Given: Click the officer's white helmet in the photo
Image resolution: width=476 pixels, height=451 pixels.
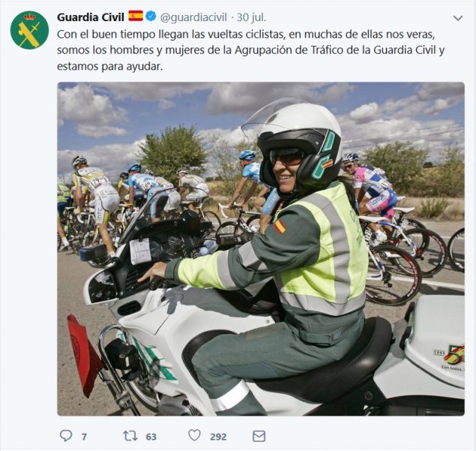Looking at the screenshot, I should coord(299,143).
